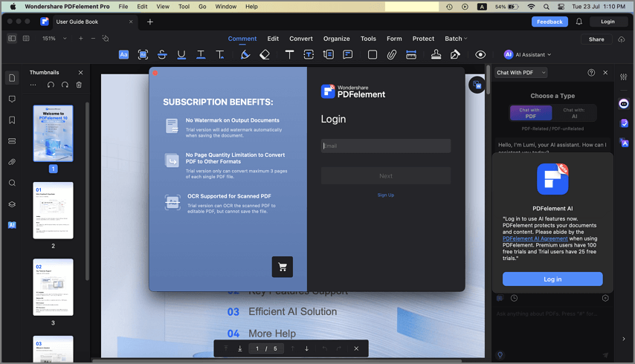The width and height of the screenshot is (635, 364).
Task: Switch to the Form tab
Action: click(394, 39)
